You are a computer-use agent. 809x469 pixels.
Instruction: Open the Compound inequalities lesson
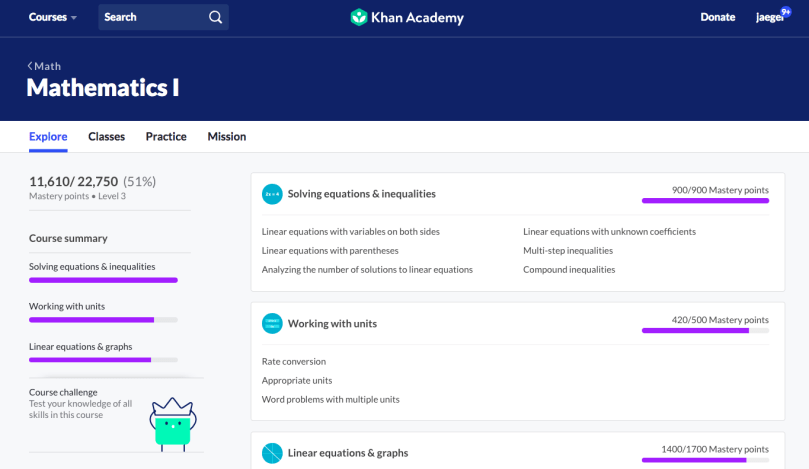click(569, 270)
